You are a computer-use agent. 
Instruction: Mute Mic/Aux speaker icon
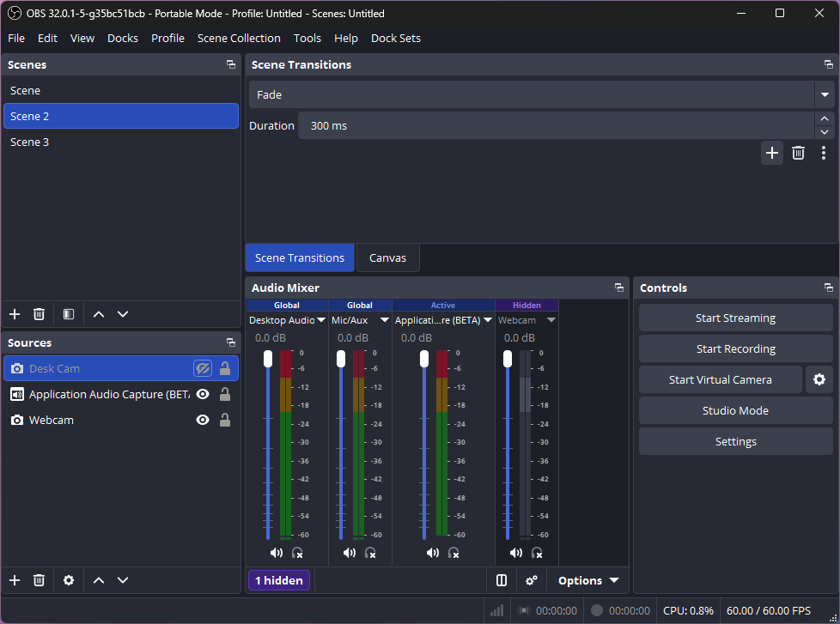coord(350,553)
